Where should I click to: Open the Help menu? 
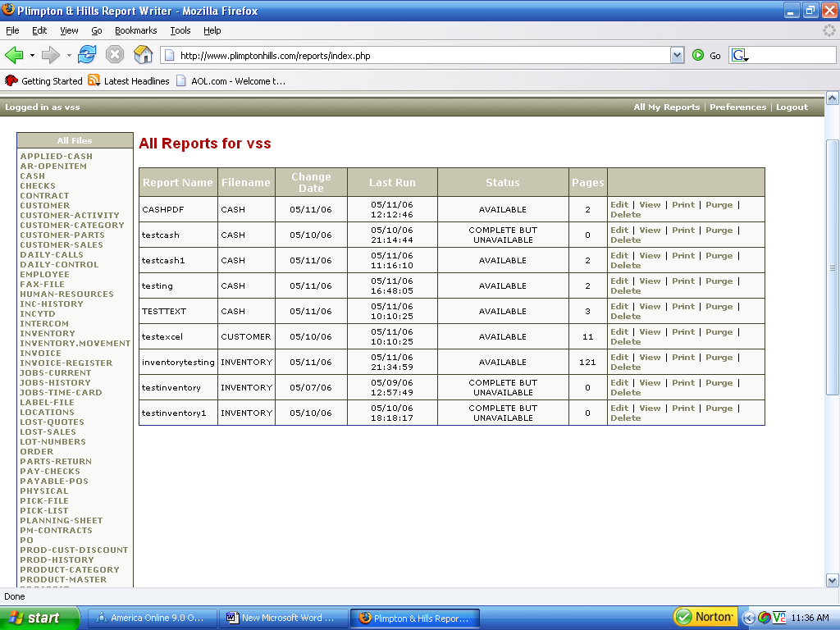click(x=212, y=30)
